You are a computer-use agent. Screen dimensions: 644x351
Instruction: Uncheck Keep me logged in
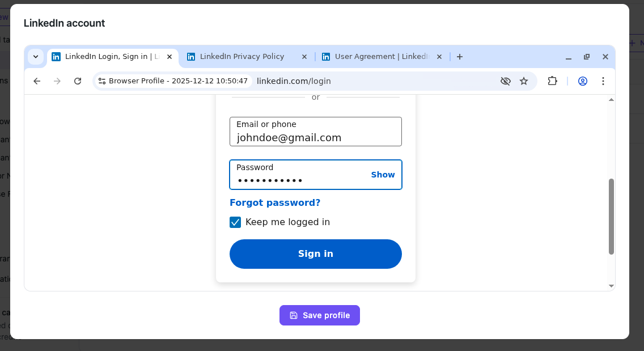(x=235, y=222)
